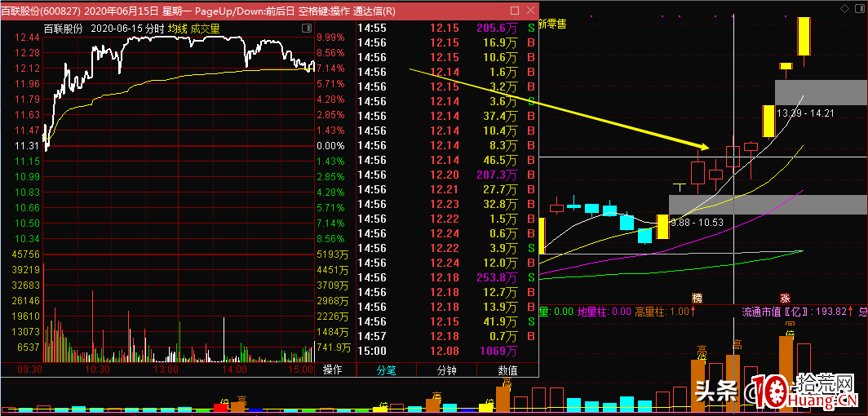The height and width of the screenshot is (416, 868).
Task: Click the 成交量 legend label
Action: point(205,29)
